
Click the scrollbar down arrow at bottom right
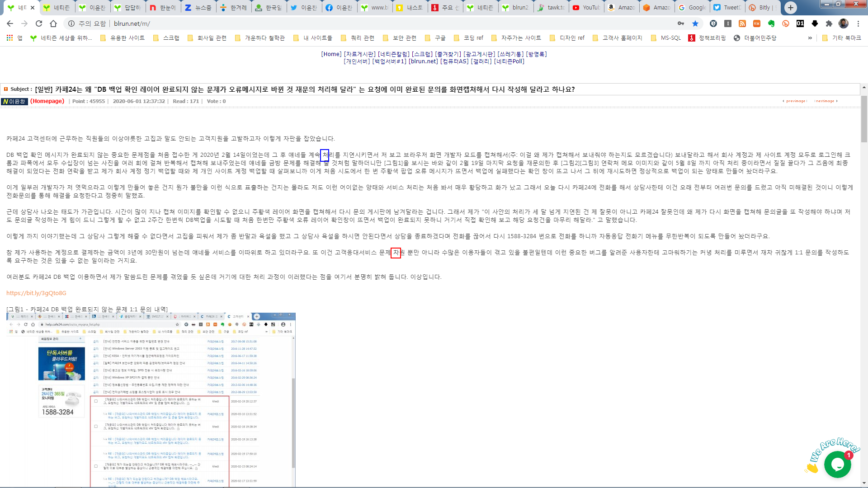pyautogui.click(x=863, y=483)
